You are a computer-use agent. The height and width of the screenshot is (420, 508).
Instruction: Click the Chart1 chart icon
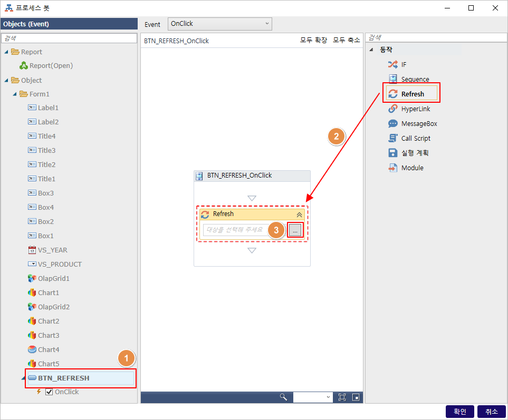click(32, 292)
